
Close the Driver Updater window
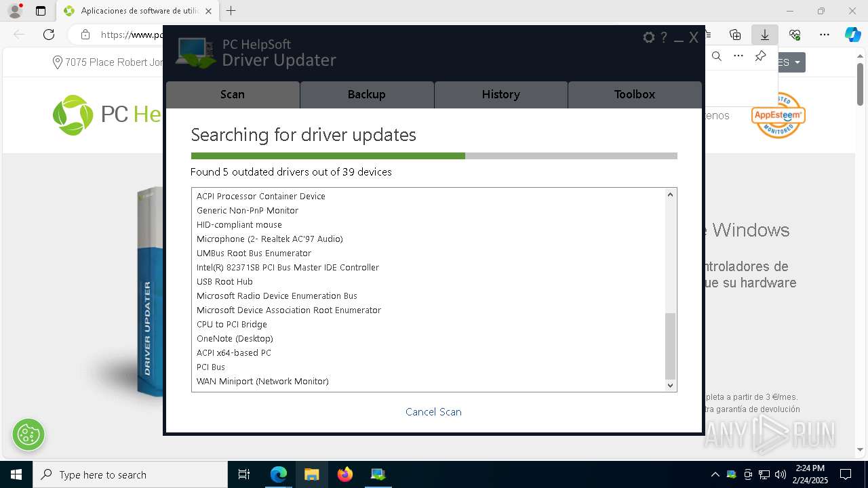click(694, 38)
